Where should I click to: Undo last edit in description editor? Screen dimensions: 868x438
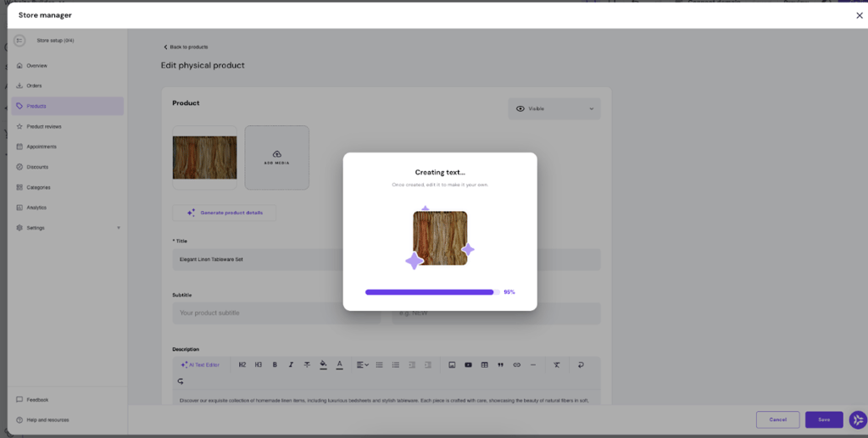pyautogui.click(x=581, y=365)
